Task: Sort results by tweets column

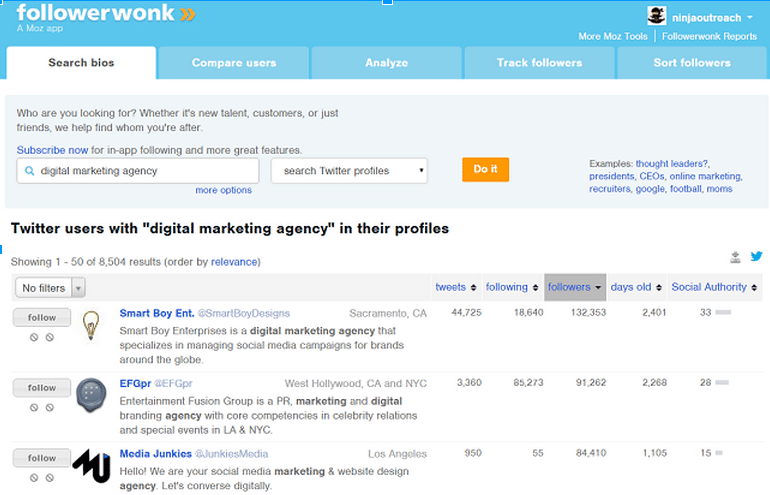Action: pos(456,287)
